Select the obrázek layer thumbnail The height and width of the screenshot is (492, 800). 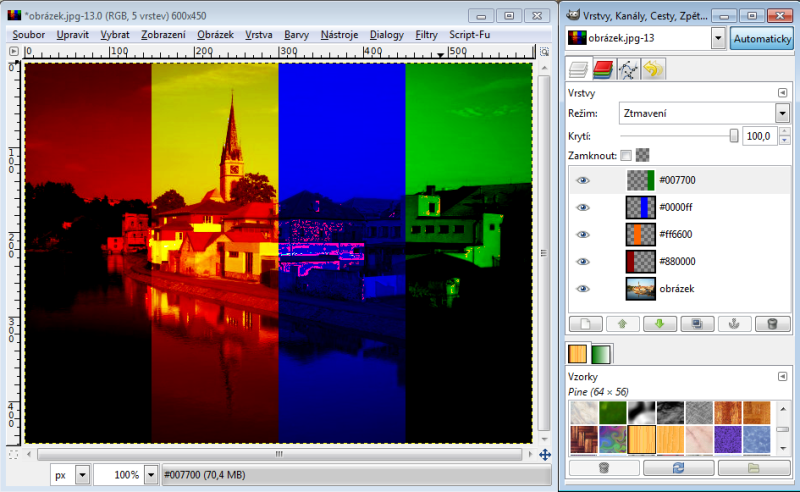click(x=640, y=288)
